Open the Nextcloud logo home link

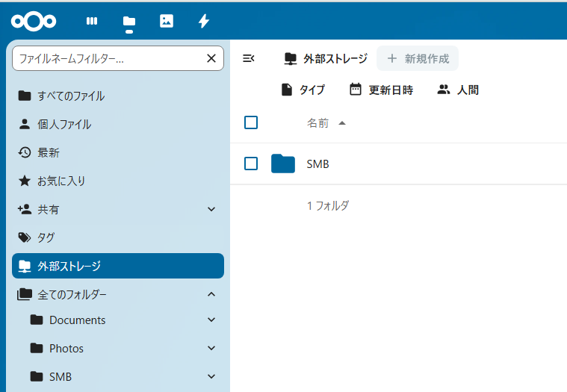pos(34,21)
